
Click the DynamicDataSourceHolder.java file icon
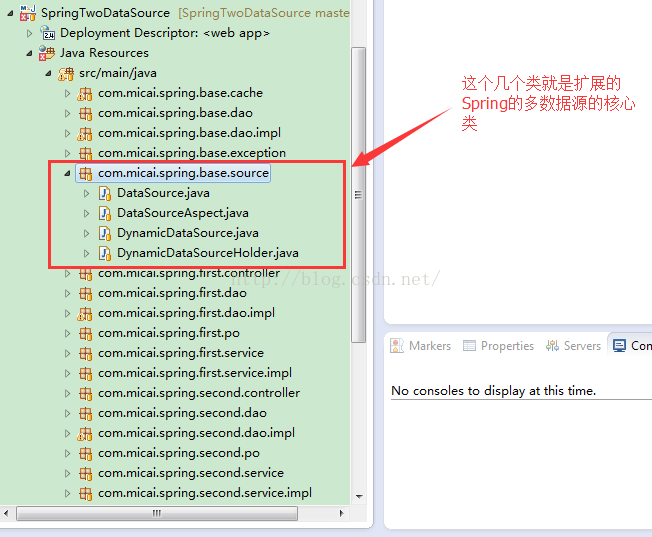[105, 253]
